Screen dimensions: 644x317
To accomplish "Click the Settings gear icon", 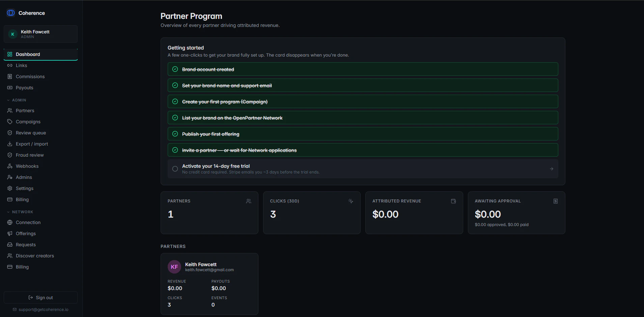I will [10, 188].
